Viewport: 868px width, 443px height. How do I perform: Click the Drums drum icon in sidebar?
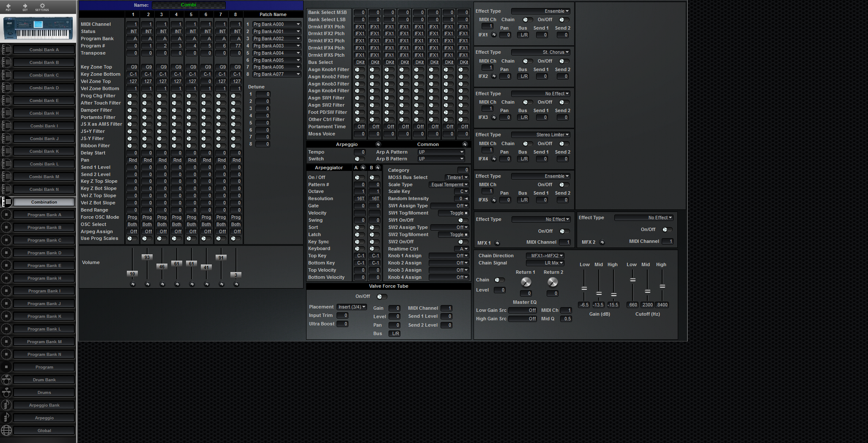pos(6,392)
